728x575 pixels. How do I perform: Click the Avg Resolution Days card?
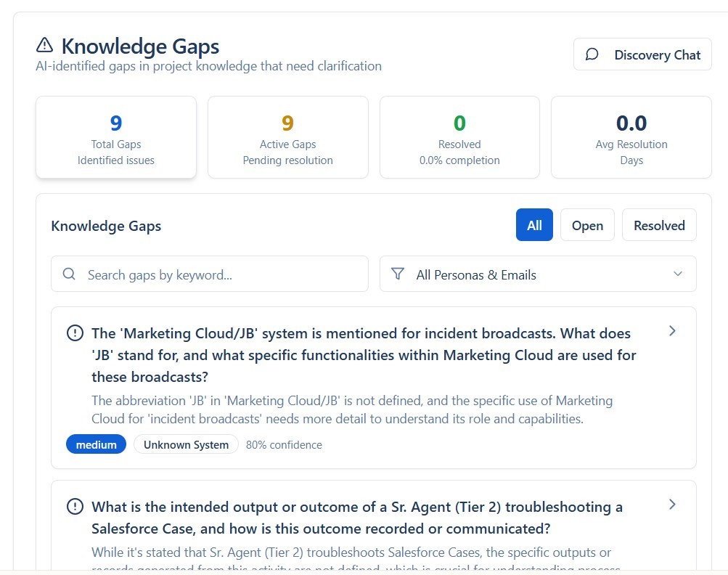coord(631,137)
